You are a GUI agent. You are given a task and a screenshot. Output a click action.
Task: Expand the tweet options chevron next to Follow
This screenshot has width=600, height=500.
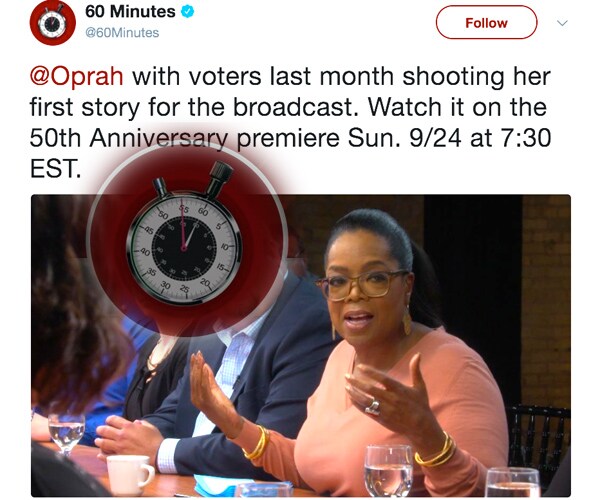click(x=562, y=23)
